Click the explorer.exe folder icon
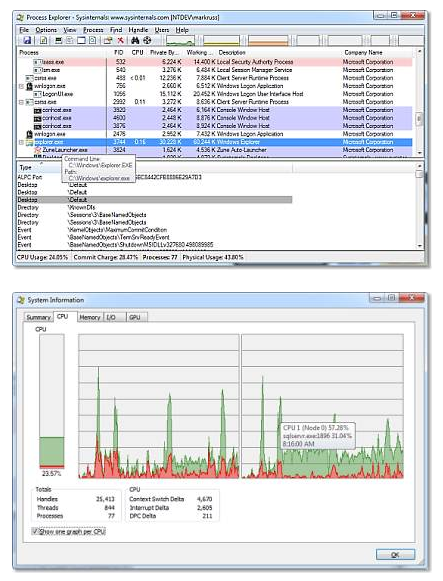Viewport: 443px width, 581px height. point(30,142)
